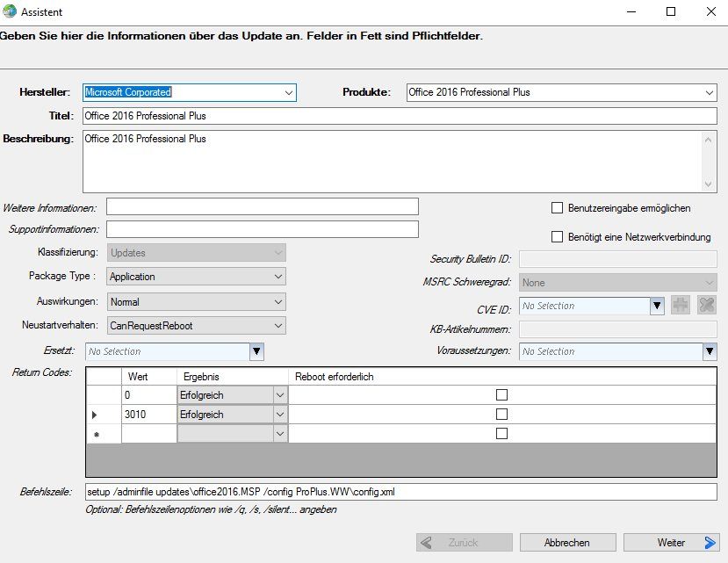Click the add CVE ID plus icon

pos(681,305)
